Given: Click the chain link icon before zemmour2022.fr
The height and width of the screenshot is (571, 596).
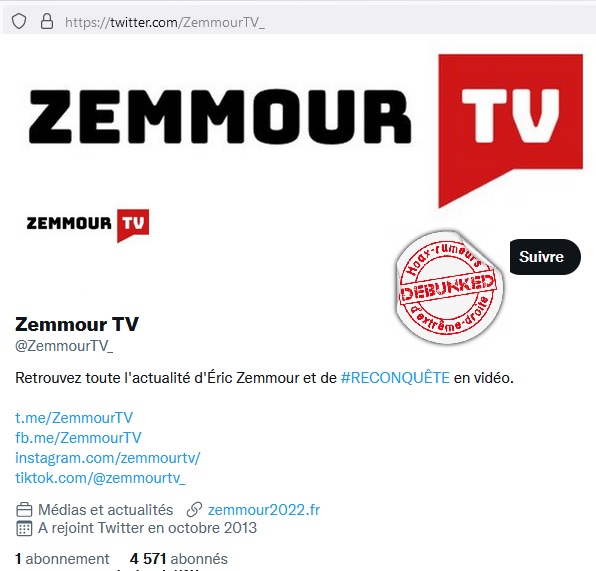Looking at the screenshot, I should point(194,510).
